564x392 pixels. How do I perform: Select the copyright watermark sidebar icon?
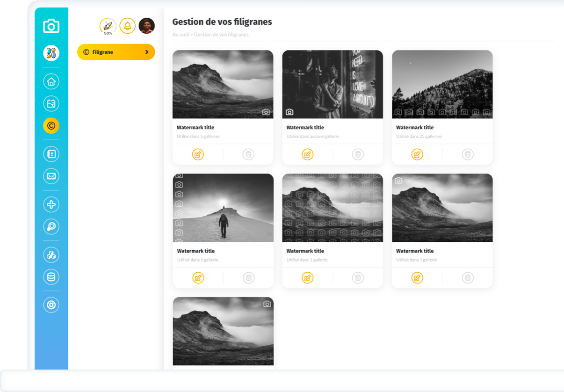tap(51, 125)
